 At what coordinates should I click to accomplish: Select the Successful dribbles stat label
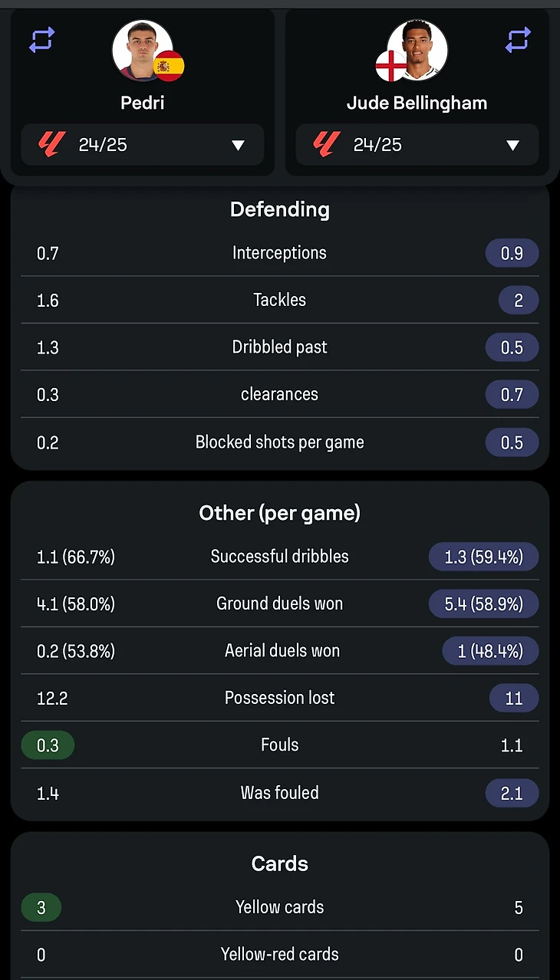pyautogui.click(x=280, y=557)
